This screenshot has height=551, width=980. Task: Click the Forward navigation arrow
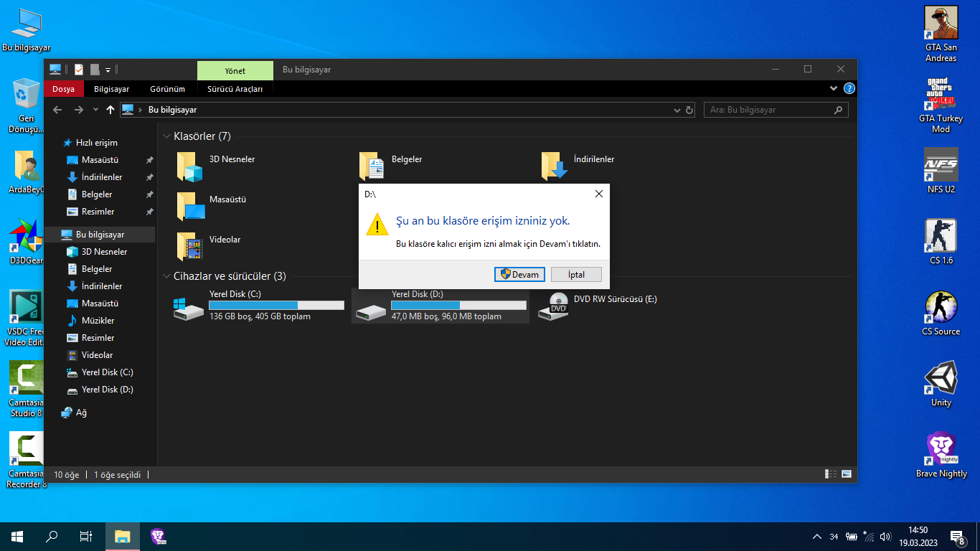(x=79, y=110)
